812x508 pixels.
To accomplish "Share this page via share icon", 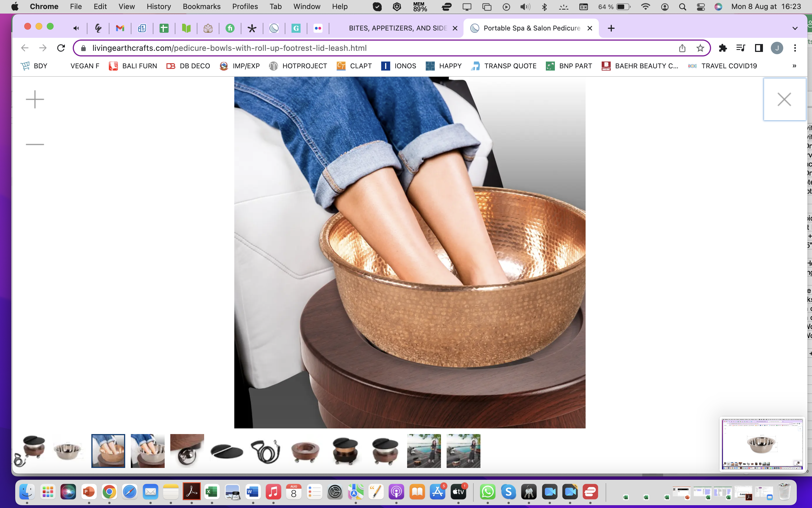I will coord(682,48).
